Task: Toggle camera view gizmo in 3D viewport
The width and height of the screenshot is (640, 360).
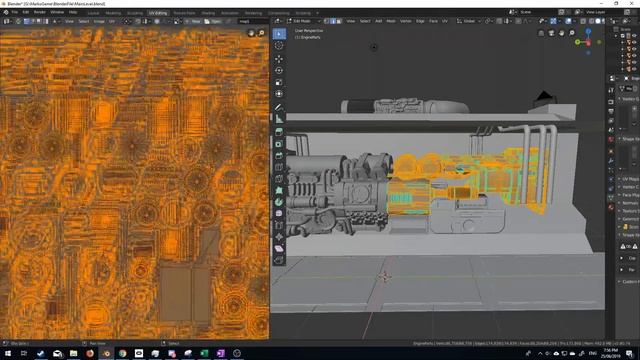Action: pos(551,33)
